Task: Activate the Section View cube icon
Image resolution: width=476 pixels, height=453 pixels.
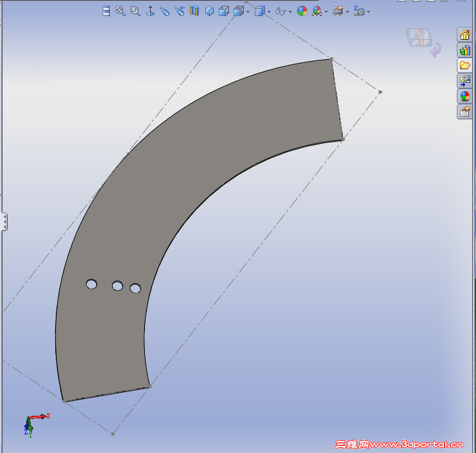Action: click(239, 12)
